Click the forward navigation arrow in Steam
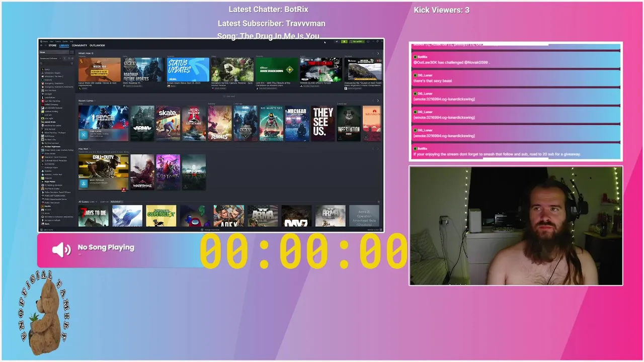This screenshot has height=362, width=644. pyautogui.click(x=46, y=45)
